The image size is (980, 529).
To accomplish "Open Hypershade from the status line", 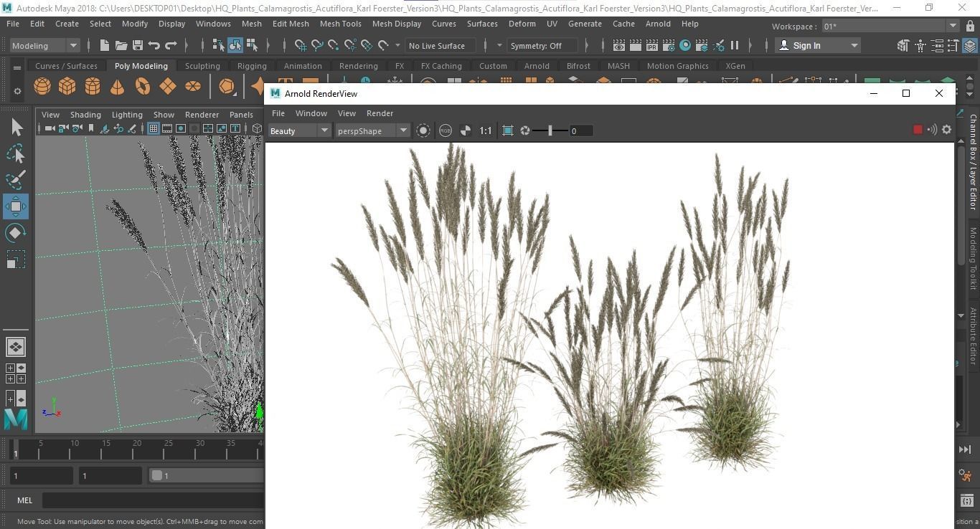I will pyautogui.click(x=685, y=45).
